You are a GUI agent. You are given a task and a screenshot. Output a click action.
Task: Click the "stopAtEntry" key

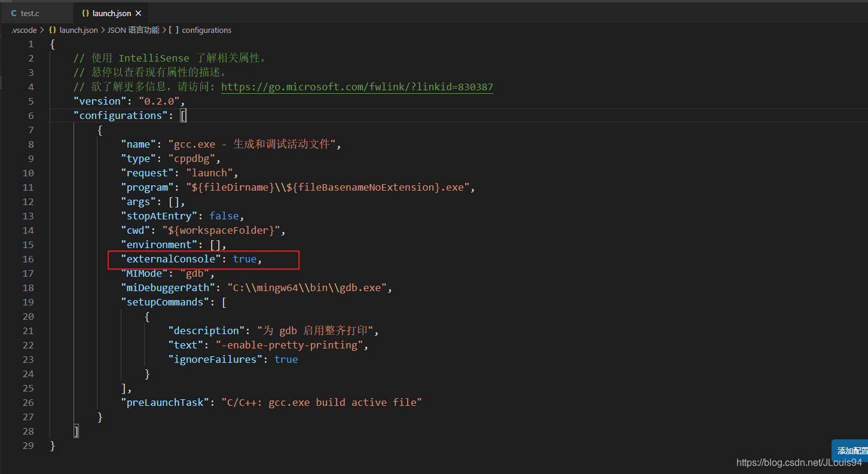tap(159, 216)
